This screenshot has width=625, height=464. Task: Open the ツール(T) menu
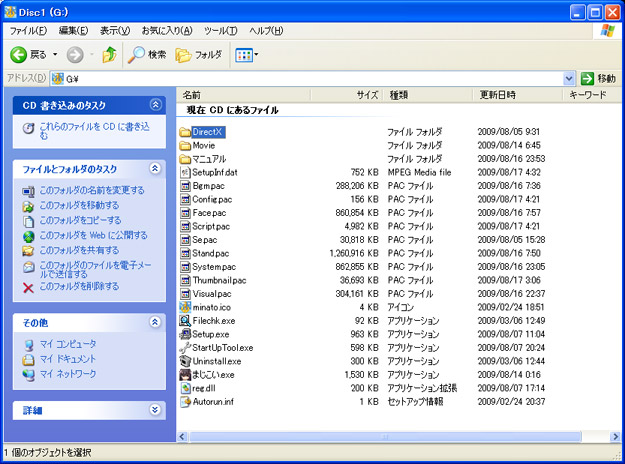(x=219, y=31)
